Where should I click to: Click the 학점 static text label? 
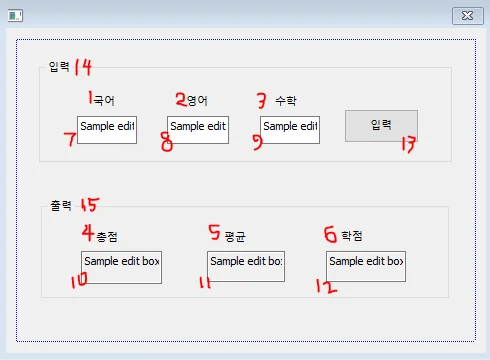[x=352, y=236]
